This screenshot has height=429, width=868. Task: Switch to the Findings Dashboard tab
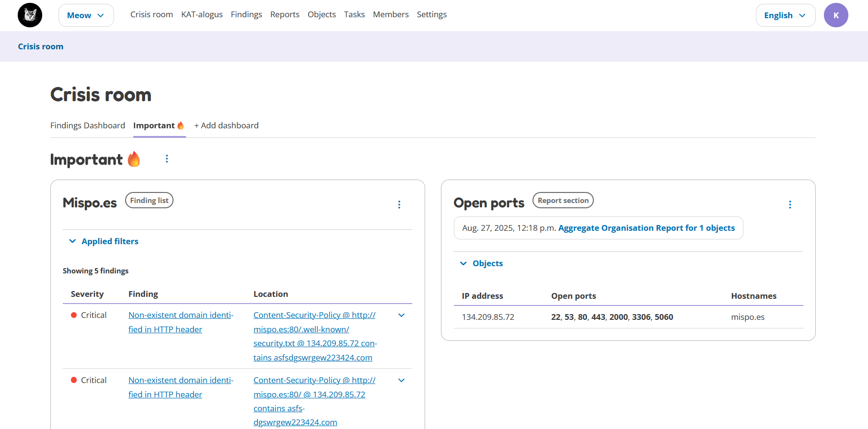(88, 125)
